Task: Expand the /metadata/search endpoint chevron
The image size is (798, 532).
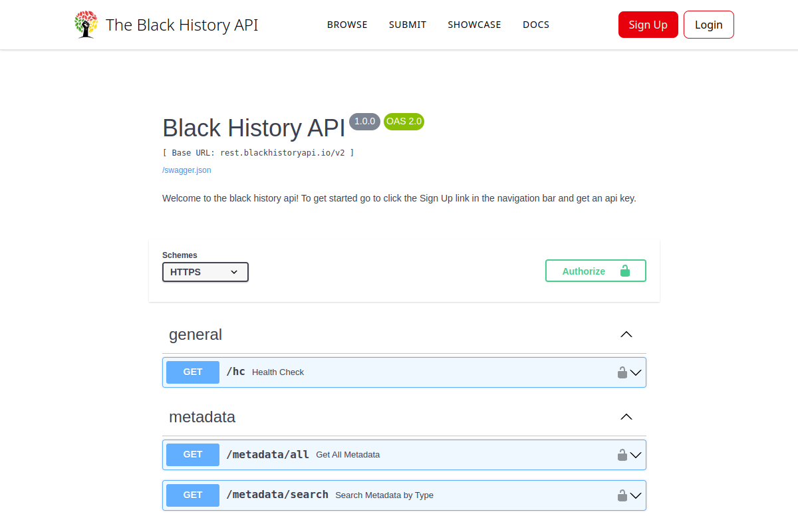Action: point(636,495)
